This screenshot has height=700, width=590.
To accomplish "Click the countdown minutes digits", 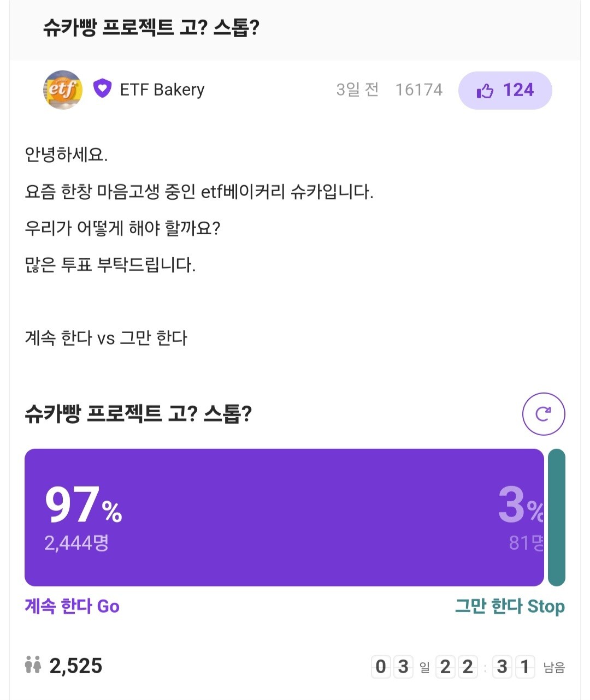I will pos(514,667).
